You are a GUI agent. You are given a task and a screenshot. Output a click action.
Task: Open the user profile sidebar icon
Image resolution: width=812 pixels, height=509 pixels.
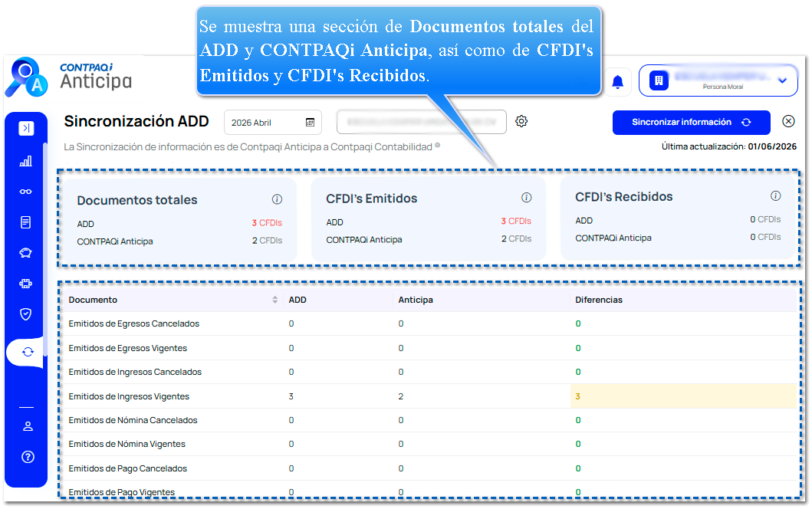(x=28, y=426)
